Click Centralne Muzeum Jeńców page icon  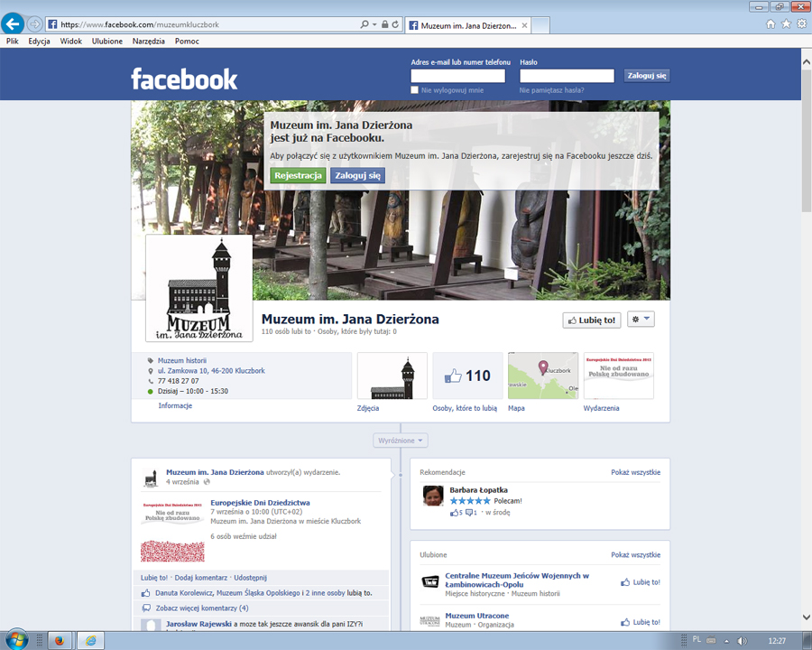click(429, 581)
